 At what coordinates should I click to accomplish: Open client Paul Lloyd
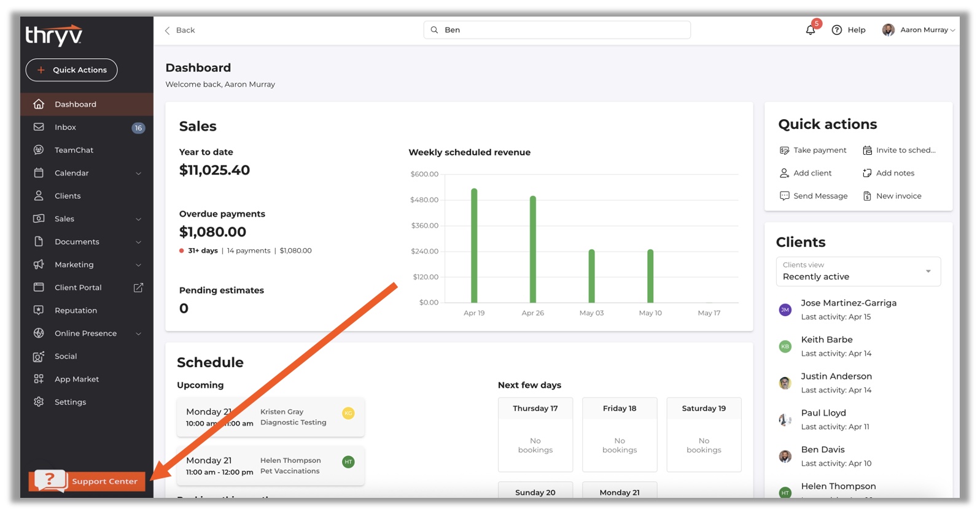point(823,413)
